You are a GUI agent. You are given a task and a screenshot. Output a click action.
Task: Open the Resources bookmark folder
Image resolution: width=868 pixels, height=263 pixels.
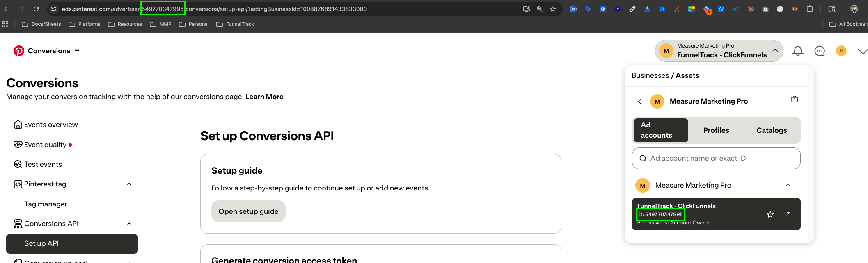(125, 24)
